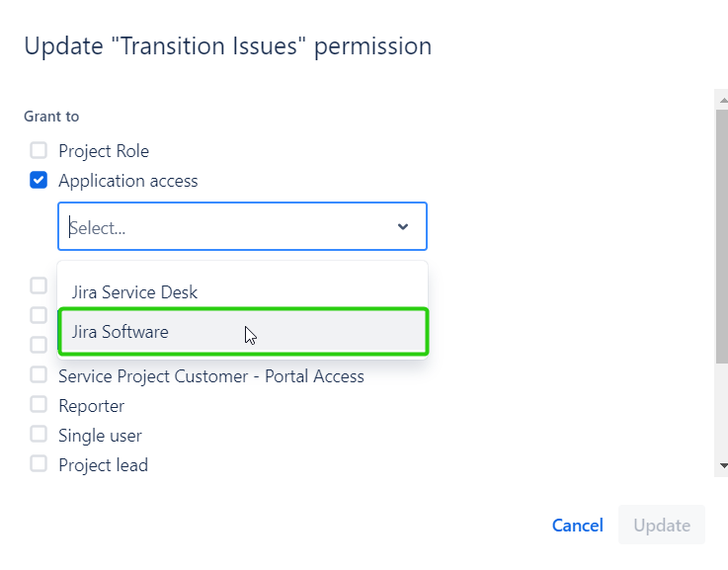The width and height of the screenshot is (728, 570).
Task: Check the Reporter checkbox
Action: (x=39, y=405)
